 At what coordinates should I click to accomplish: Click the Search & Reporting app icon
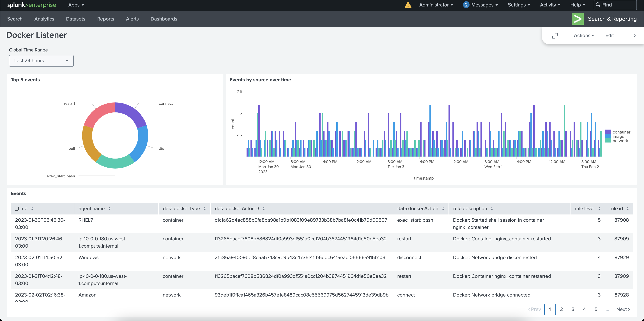click(578, 19)
